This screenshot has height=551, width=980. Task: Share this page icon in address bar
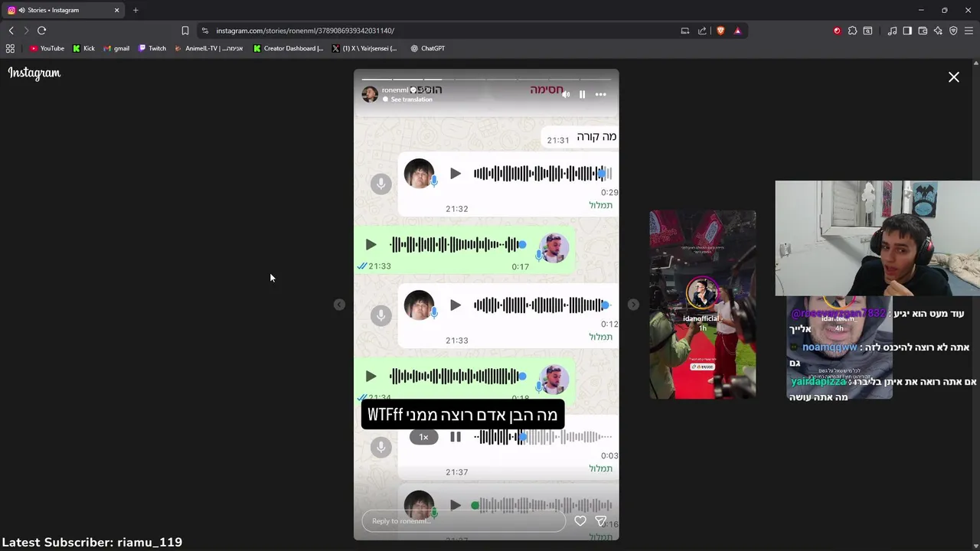[x=702, y=31]
